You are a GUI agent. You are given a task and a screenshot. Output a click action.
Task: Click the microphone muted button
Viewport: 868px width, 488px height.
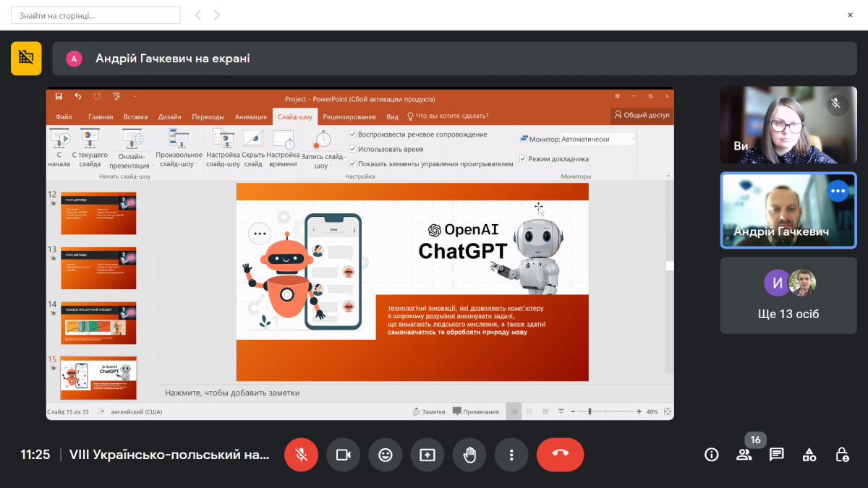coord(302,455)
